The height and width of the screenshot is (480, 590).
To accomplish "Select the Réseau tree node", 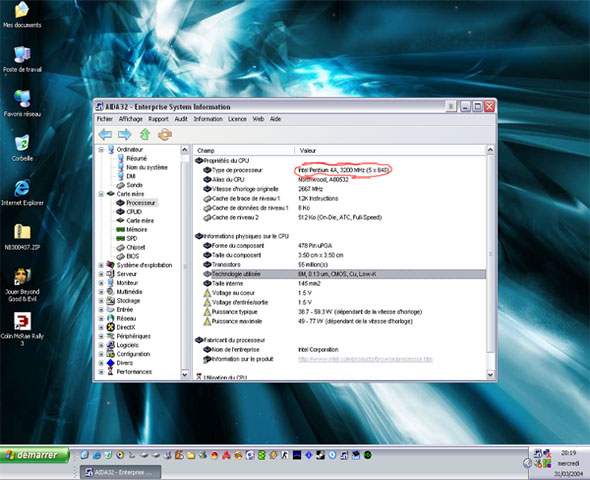I will coord(126,319).
